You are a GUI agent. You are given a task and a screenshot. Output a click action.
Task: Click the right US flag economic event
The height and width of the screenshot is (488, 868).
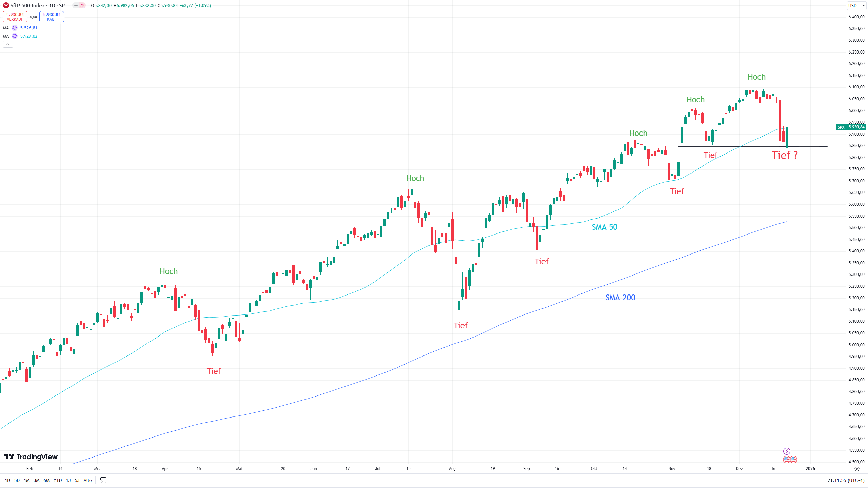[x=793, y=460]
